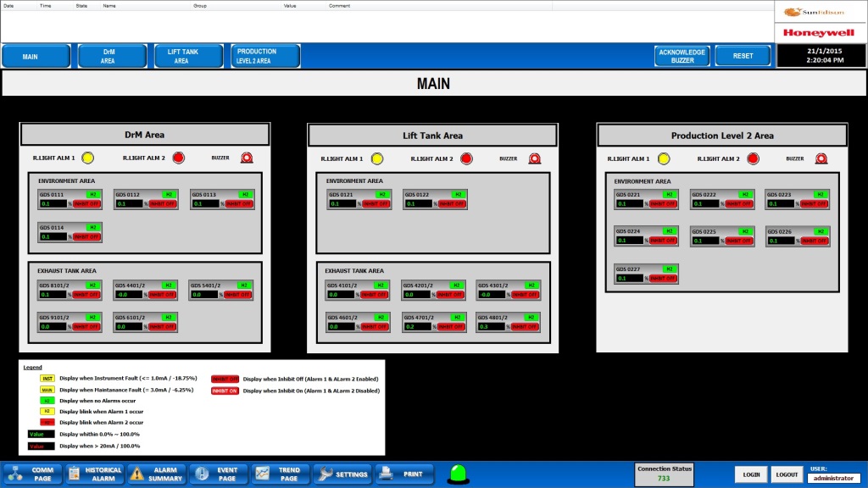Viewport: 868px width, 488px height.
Task: Click the Logout button
Action: [x=787, y=474]
